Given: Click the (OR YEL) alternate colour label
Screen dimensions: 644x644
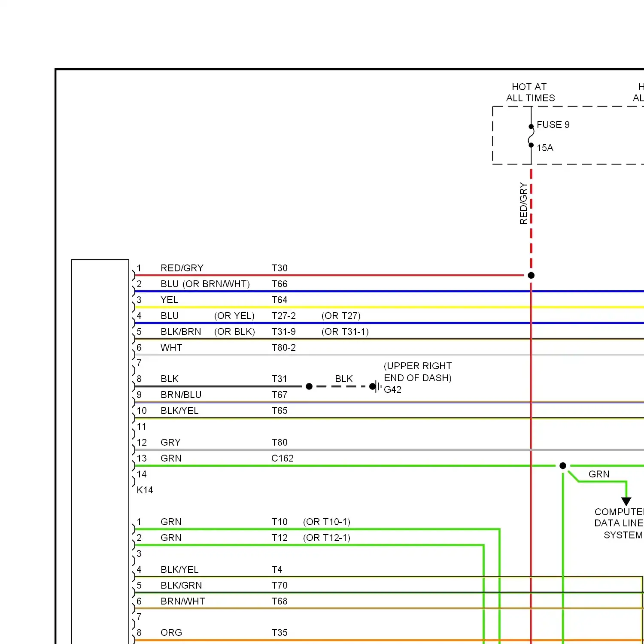Looking at the screenshot, I should pos(234,316).
